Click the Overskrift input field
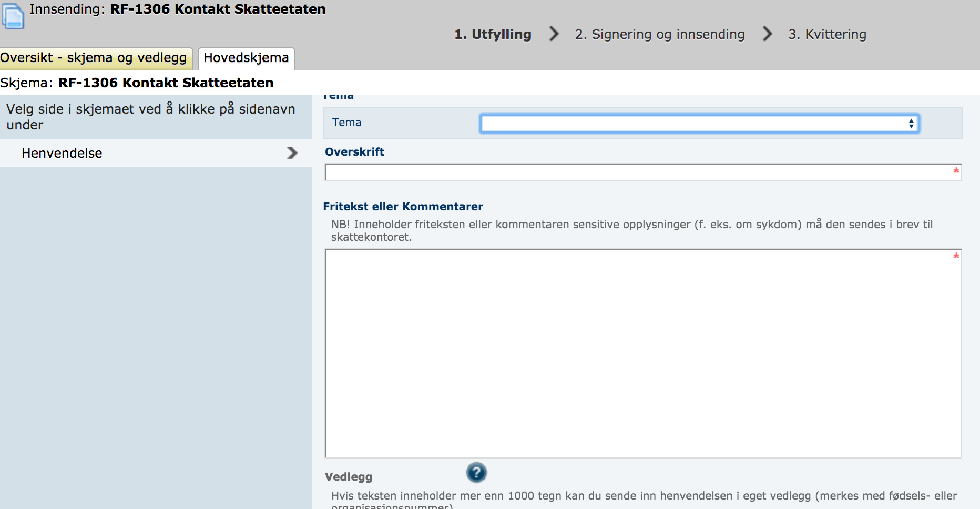980x509 pixels. click(x=643, y=172)
